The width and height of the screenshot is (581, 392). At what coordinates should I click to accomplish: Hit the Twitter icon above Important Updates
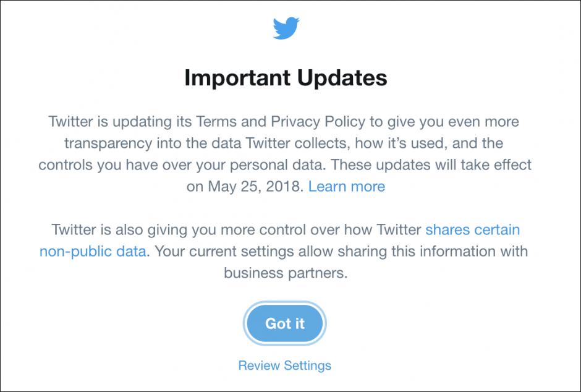tap(285, 28)
